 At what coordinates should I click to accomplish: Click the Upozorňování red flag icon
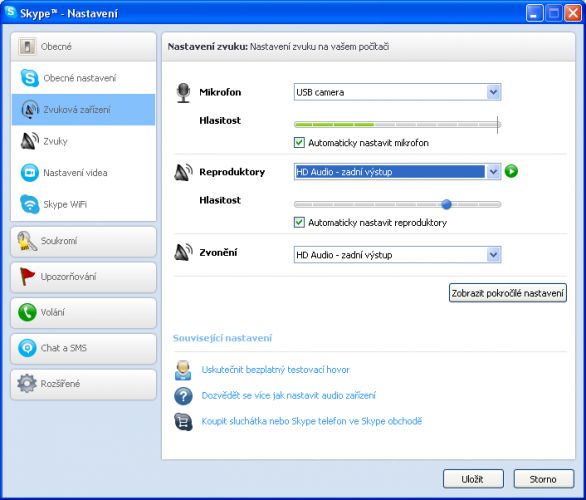point(27,277)
